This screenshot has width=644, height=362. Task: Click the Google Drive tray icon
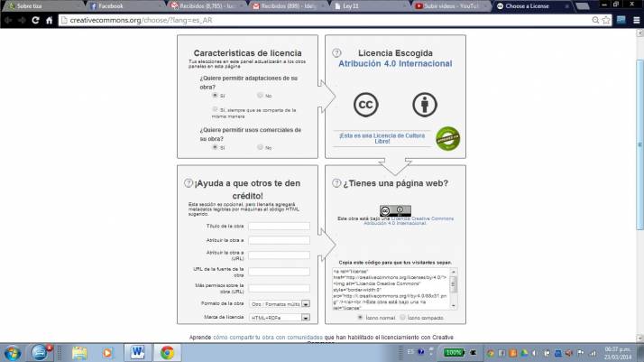click(524, 353)
